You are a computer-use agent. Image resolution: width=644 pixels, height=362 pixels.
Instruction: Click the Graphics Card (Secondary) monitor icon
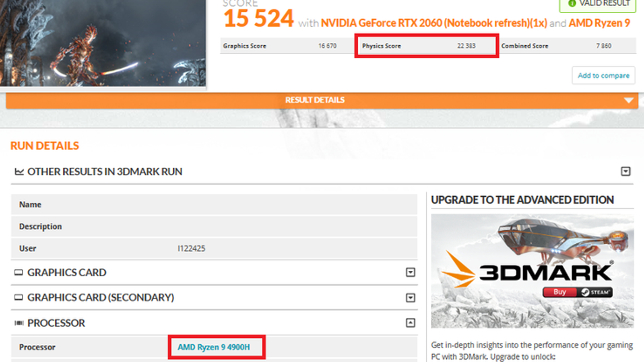[x=19, y=298]
